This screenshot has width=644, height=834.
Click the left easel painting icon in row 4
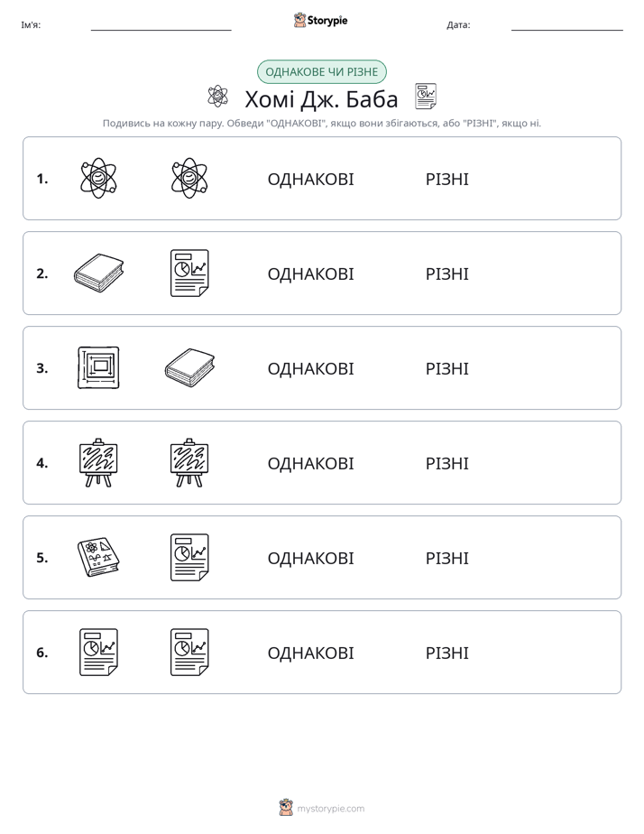[x=98, y=462]
